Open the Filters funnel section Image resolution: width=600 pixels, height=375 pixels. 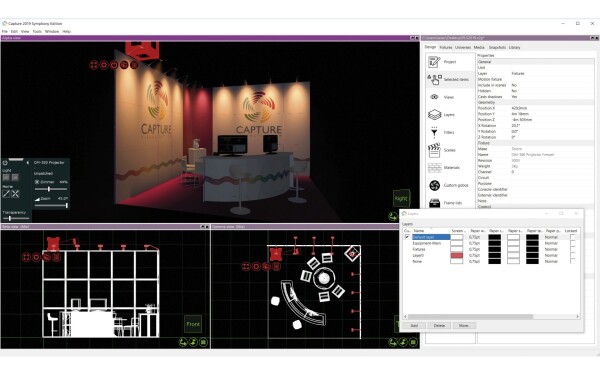point(450,132)
